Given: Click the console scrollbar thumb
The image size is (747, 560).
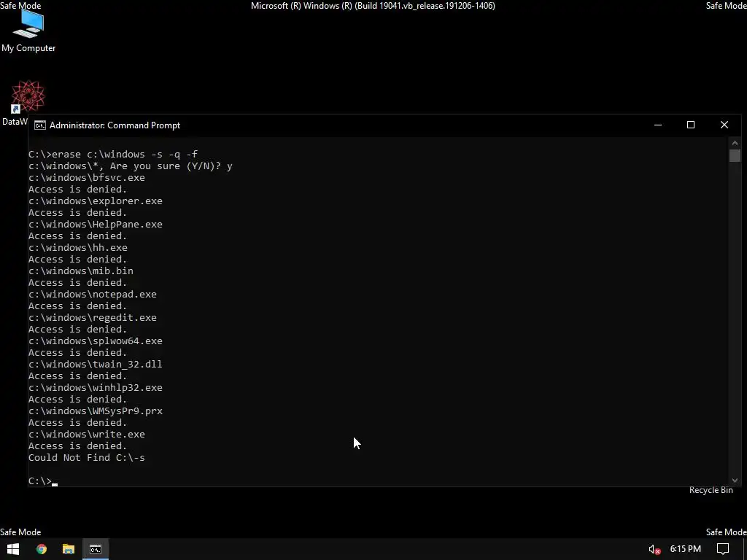Looking at the screenshot, I should coord(735,156).
